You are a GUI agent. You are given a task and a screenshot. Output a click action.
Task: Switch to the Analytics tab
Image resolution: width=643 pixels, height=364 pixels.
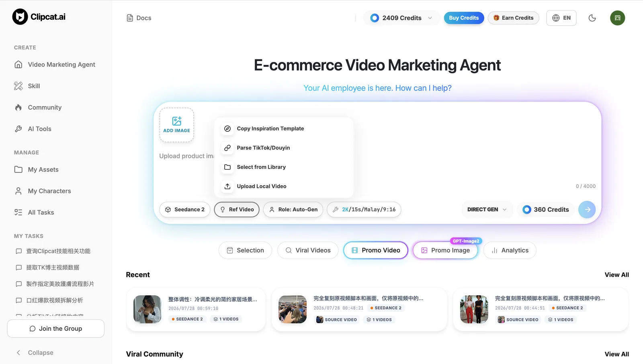(510, 250)
